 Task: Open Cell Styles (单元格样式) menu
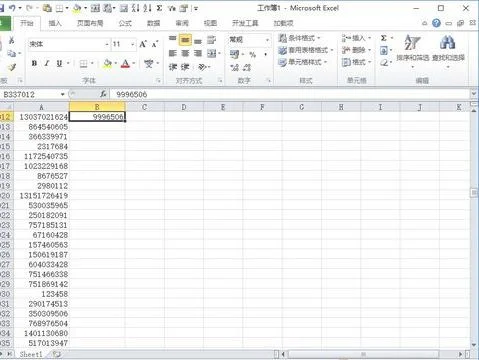[x=303, y=62]
